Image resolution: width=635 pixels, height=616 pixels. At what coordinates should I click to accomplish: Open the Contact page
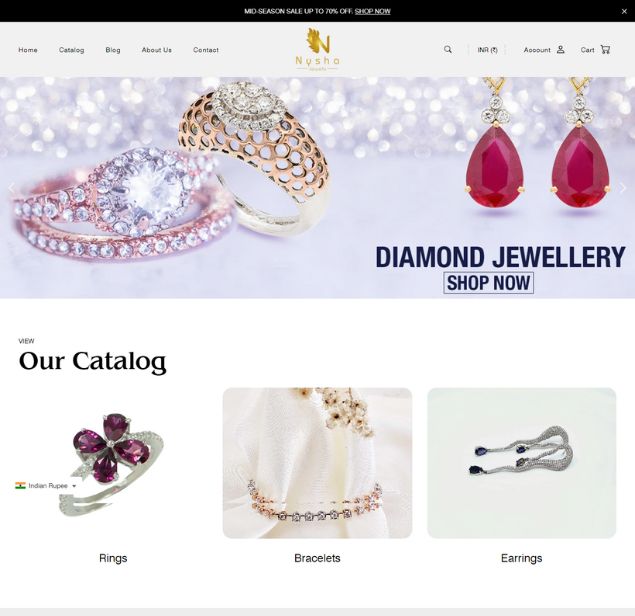(206, 50)
